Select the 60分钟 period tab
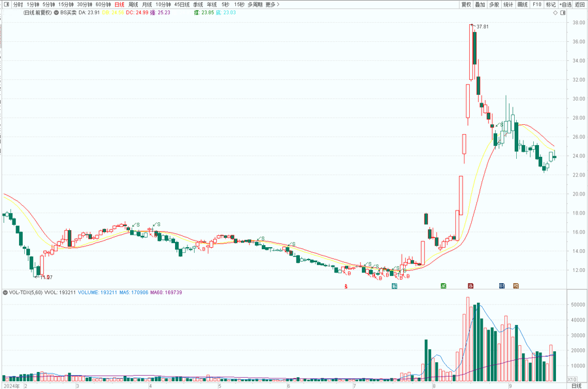This screenshot has height=389, width=588. pos(103,5)
